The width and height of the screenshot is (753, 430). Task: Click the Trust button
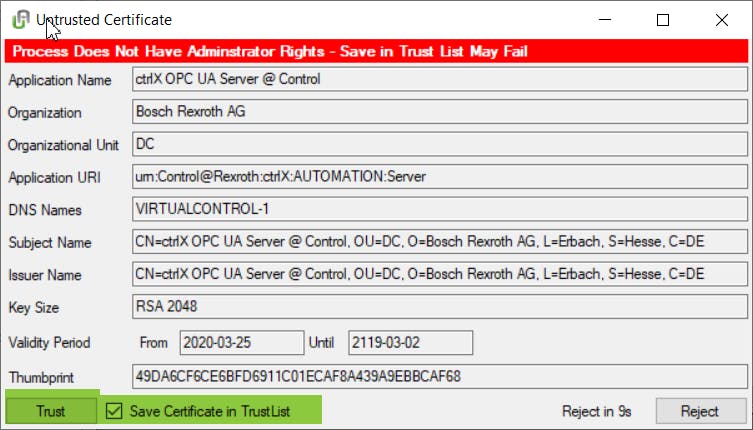[50, 411]
